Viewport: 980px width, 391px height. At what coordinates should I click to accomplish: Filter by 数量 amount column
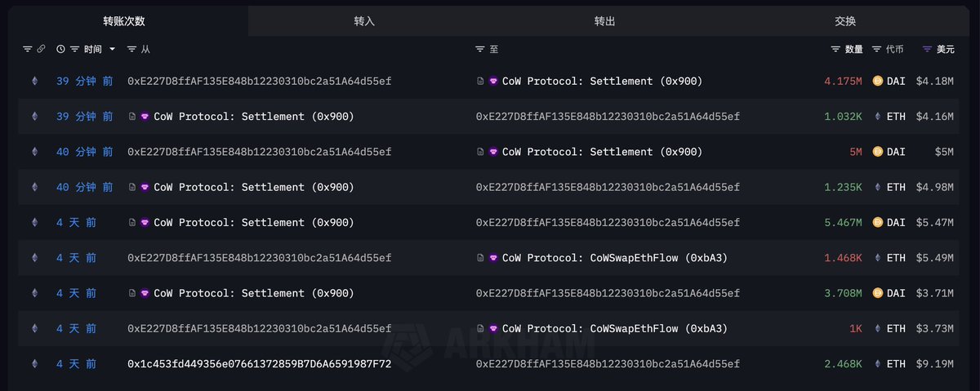[835, 49]
